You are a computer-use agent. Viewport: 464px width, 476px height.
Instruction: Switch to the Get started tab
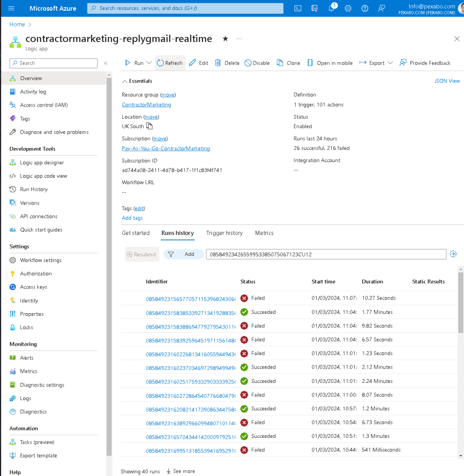click(x=136, y=233)
